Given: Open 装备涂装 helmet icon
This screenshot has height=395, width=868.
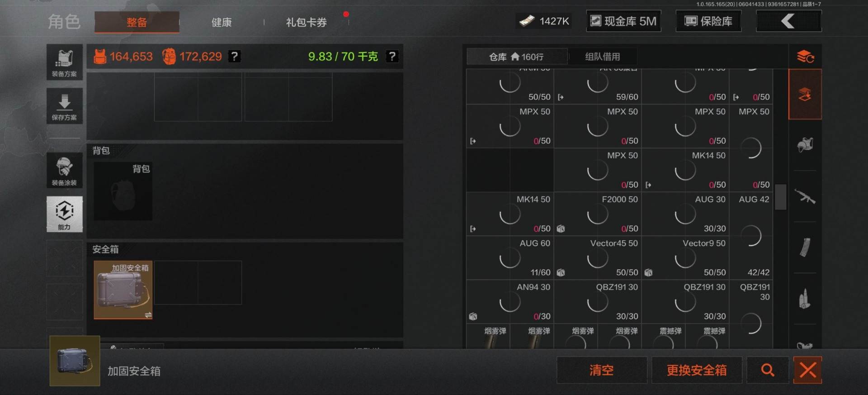Looking at the screenshot, I should coord(64,171).
